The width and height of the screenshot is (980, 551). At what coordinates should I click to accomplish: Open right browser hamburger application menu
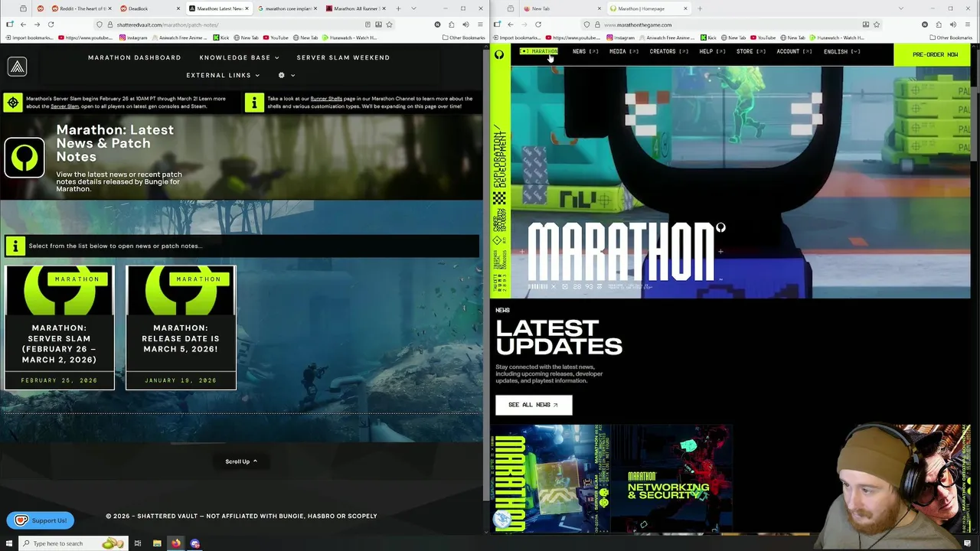(967, 24)
